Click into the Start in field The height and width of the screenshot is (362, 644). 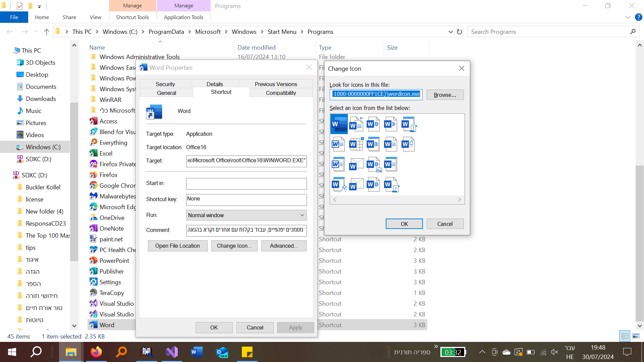(247, 184)
